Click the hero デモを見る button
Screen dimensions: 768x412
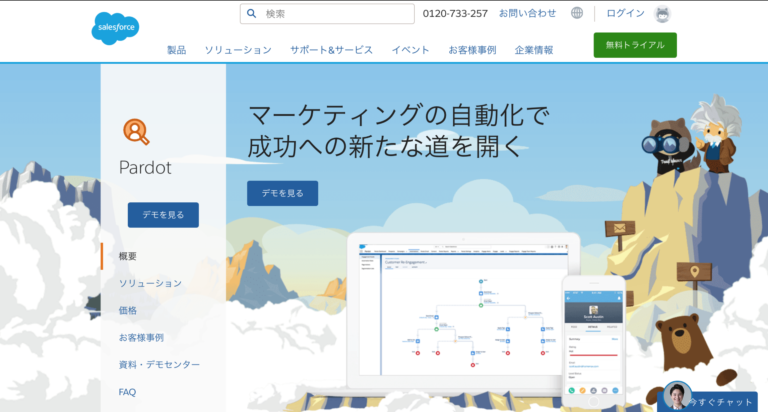coord(283,193)
